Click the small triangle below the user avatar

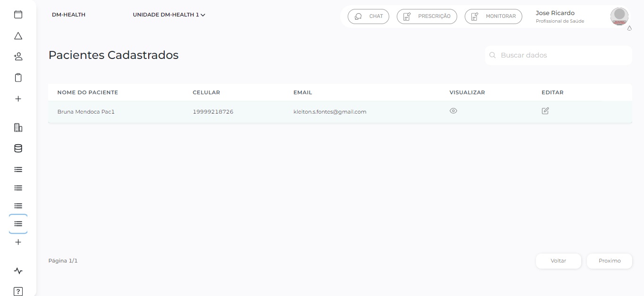tap(629, 29)
